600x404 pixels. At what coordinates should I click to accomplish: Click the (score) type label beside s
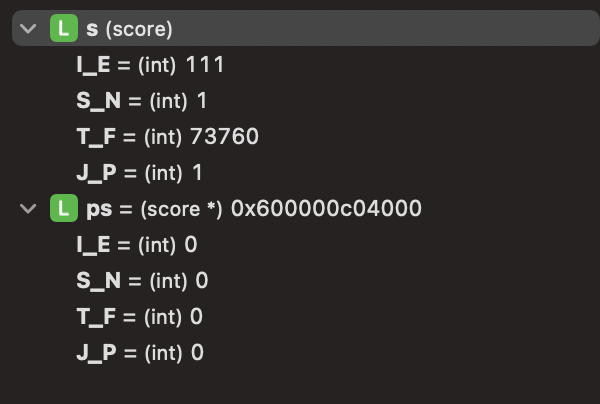139,29
